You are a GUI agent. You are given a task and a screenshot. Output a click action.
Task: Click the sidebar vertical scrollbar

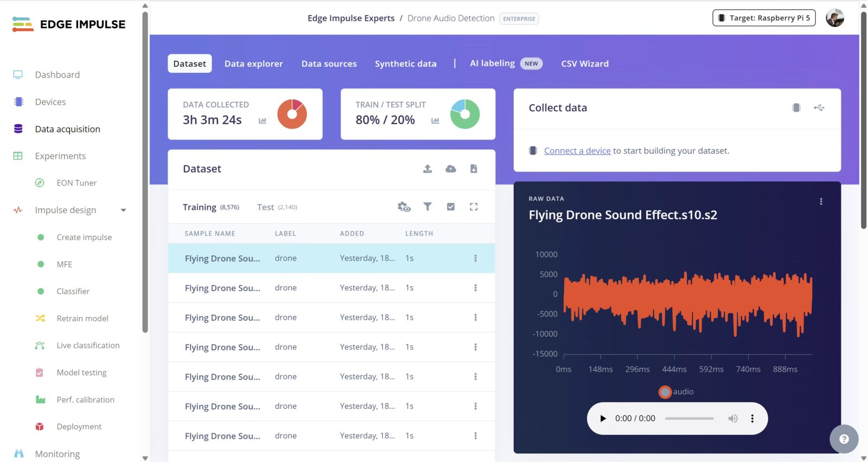[x=145, y=172]
